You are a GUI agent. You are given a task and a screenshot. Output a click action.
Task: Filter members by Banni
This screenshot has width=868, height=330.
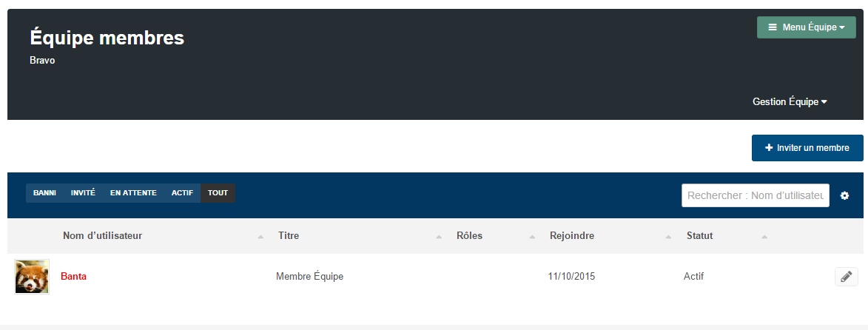(x=44, y=193)
